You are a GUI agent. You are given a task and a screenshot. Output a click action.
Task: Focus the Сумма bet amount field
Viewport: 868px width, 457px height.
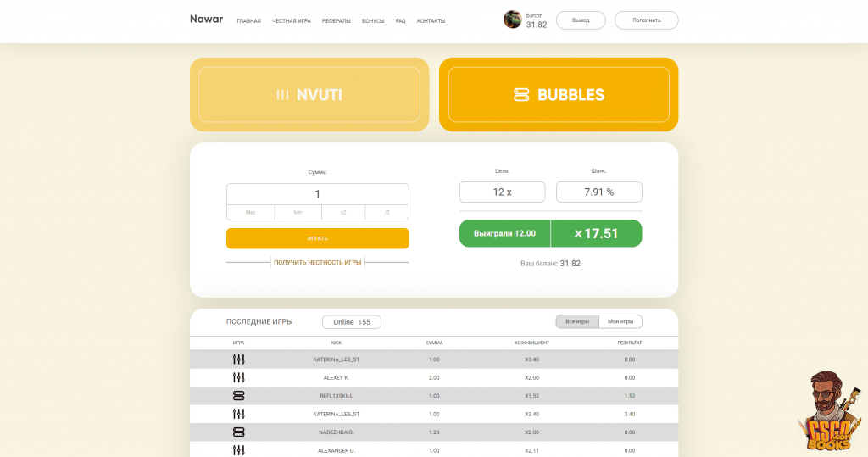pyautogui.click(x=317, y=194)
